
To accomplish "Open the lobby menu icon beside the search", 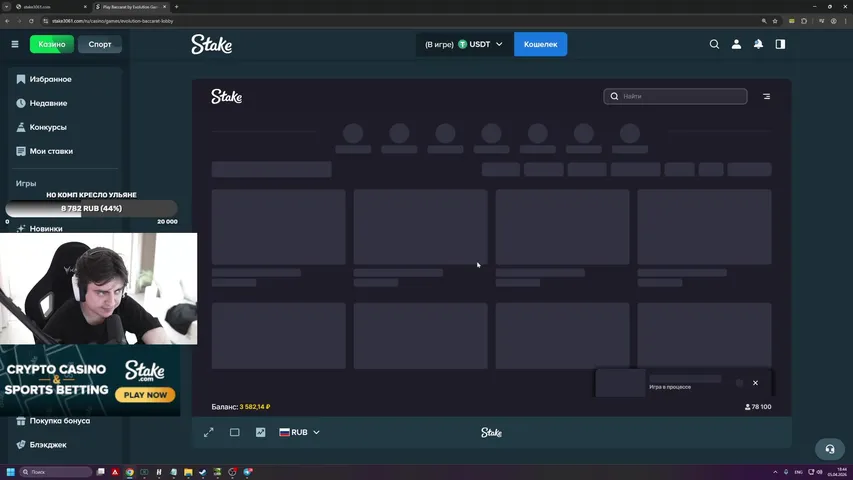I will click(766, 97).
